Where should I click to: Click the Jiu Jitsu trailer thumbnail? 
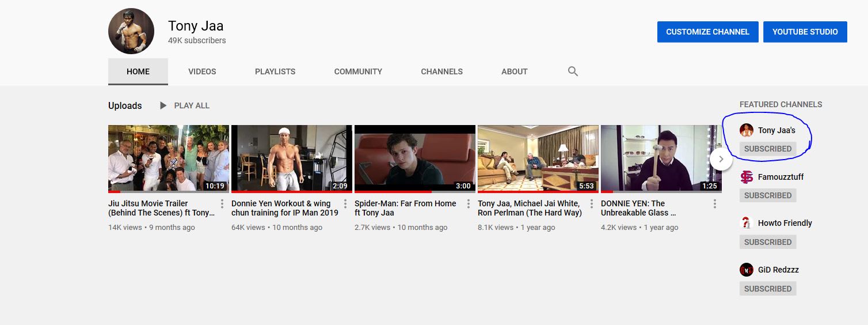[169, 158]
